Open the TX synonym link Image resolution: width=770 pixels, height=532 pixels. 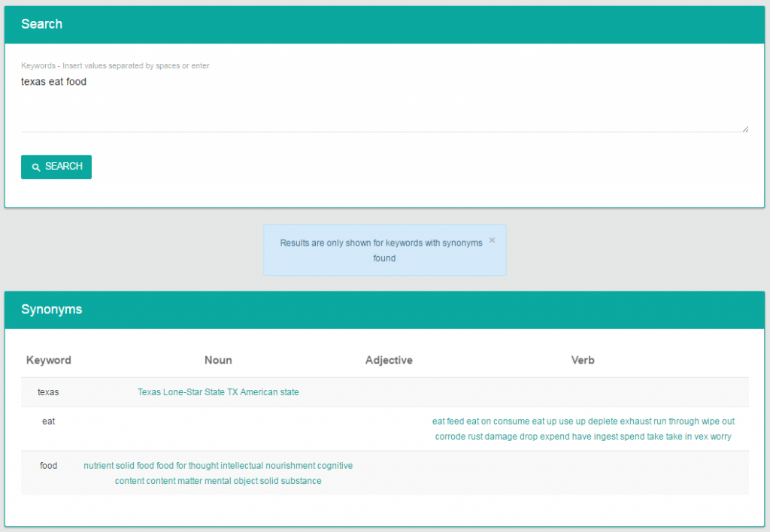tap(232, 392)
